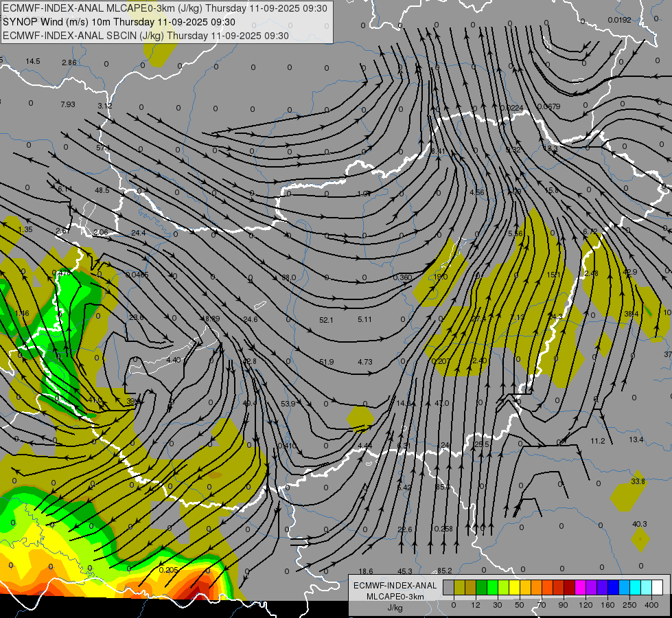Select the white legend swatch
672x618 pixels.
coord(658,587)
